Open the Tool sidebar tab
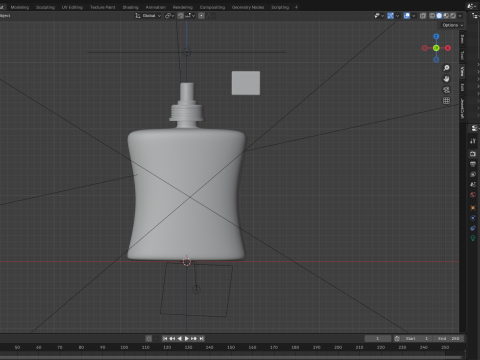480x360 pixels. (x=462, y=55)
